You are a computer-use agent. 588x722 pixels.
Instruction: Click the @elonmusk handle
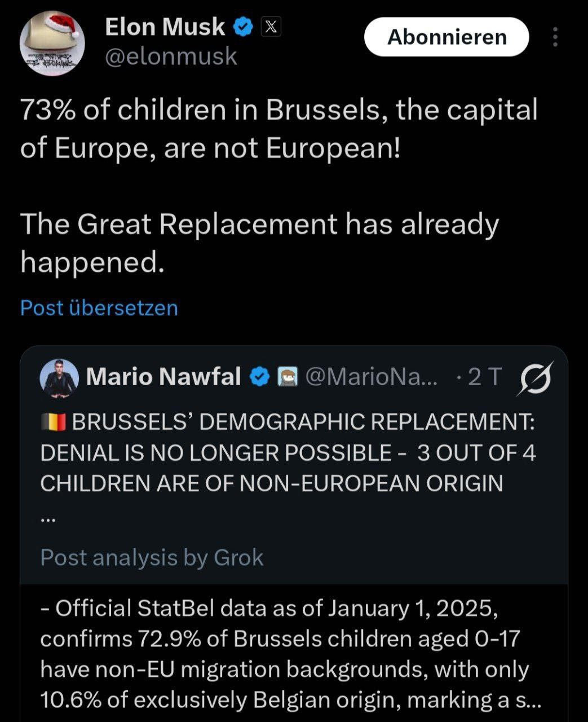click(171, 57)
